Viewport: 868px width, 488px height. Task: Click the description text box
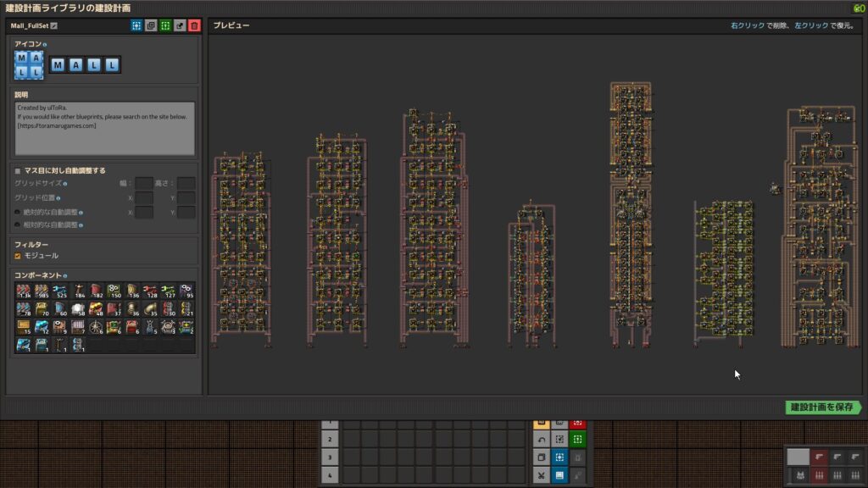pos(104,129)
